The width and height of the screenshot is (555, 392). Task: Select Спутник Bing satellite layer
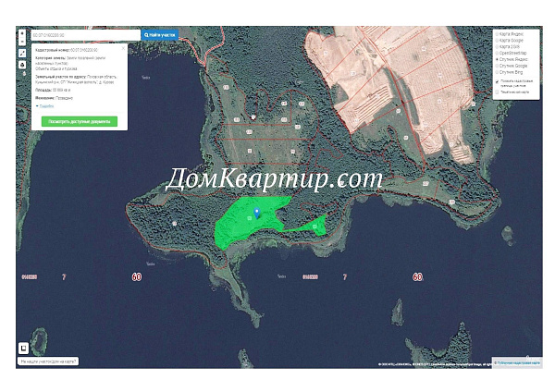498,73
